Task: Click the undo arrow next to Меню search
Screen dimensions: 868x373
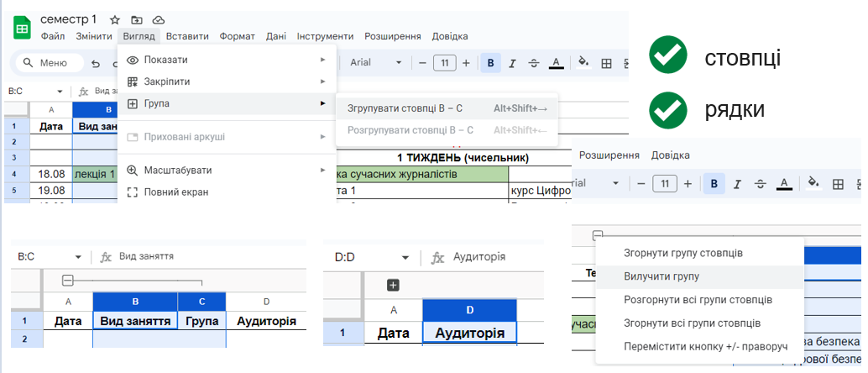Action: pos(95,63)
